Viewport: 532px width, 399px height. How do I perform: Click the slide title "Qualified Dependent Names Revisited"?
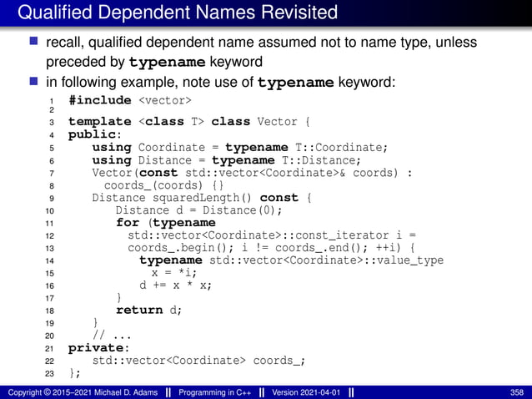point(178,13)
